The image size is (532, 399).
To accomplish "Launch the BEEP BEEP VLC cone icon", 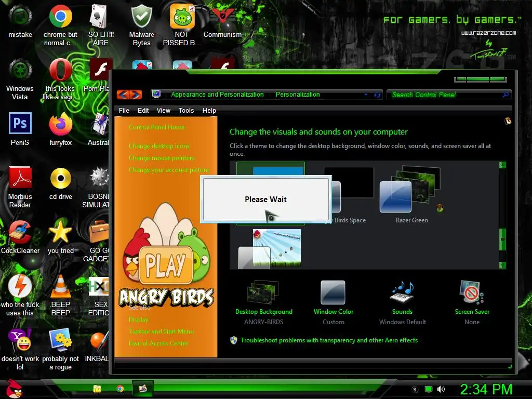I will pos(60,286).
